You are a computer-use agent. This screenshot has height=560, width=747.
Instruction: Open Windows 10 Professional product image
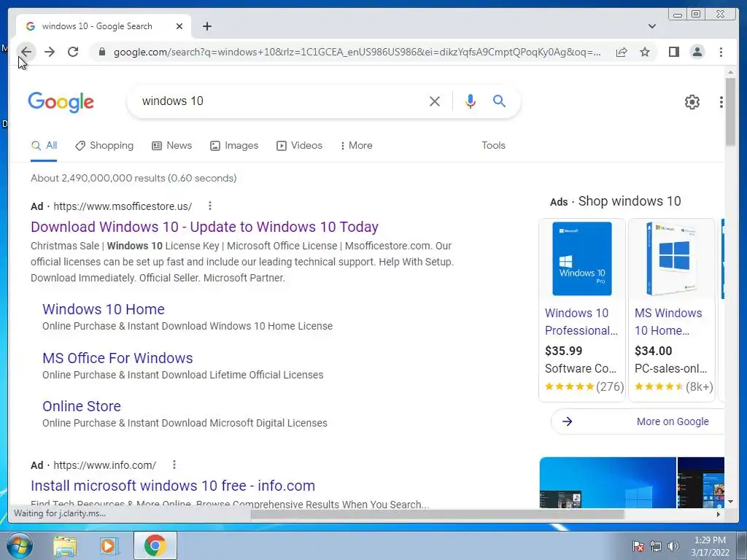coord(581,259)
